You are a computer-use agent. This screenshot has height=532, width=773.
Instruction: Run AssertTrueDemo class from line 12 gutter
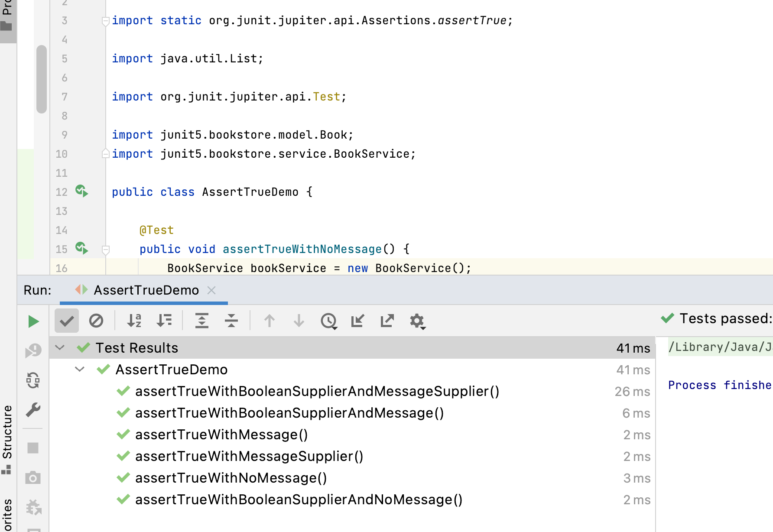(81, 191)
